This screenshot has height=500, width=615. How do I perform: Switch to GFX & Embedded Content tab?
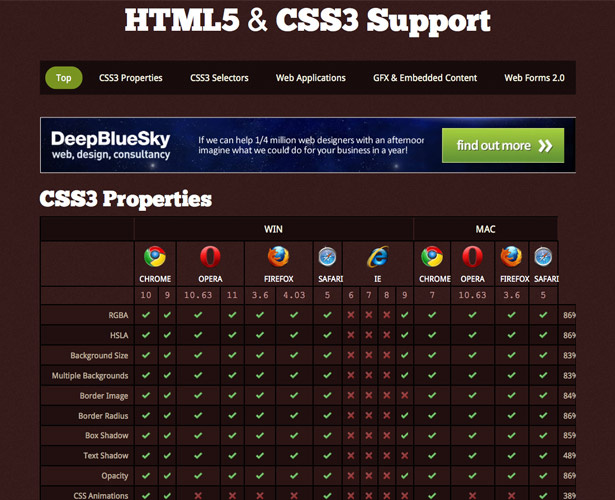coord(425,78)
